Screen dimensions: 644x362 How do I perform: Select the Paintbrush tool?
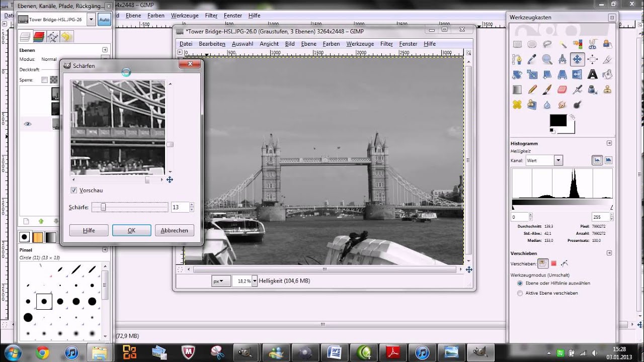point(547,89)
